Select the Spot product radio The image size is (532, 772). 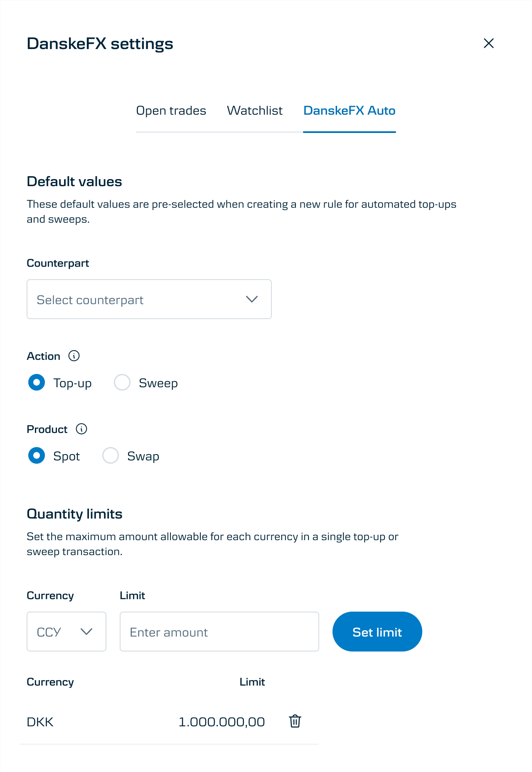(x=37, y=456)
